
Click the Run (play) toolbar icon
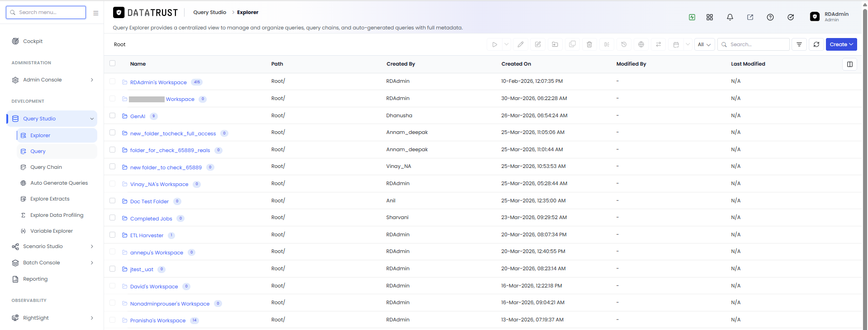(x=494, y=44)
